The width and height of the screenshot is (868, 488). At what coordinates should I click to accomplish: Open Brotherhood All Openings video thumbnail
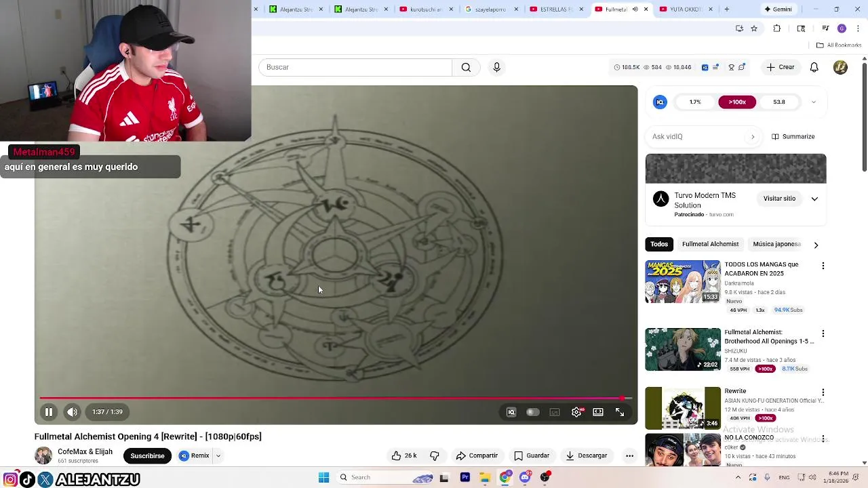(x=683, y=350)
